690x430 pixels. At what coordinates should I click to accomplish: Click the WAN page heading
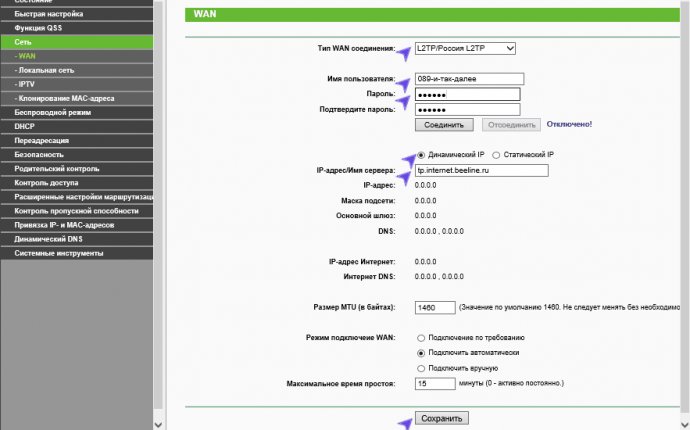205,14
